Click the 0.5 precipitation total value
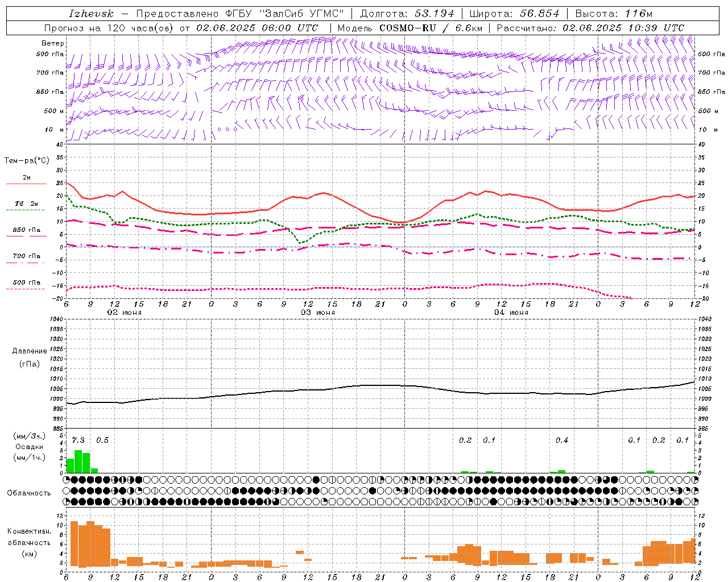The height and width of the screenshot is (582, 728). coord(102,440)
